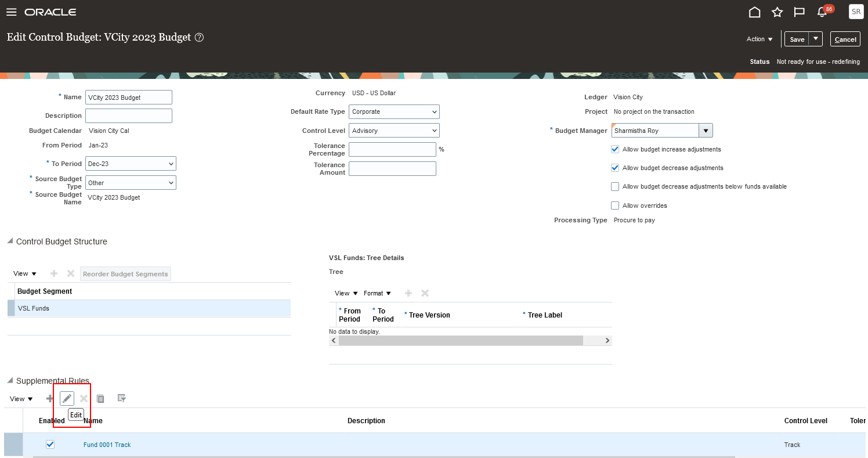868x458 pixels.
Task: Click the Track cell in Fund 0001 row
Action: [792, 445]
